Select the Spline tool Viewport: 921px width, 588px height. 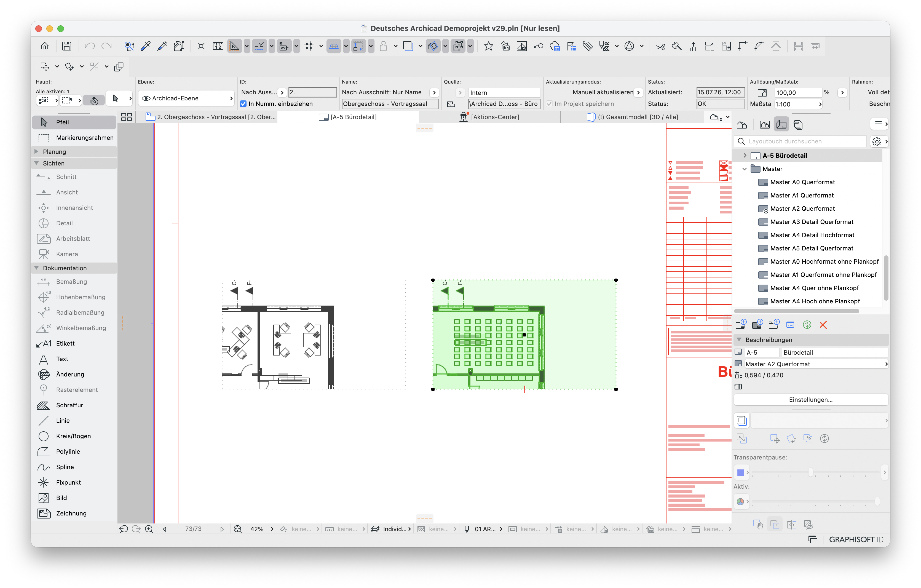click(74, 467)
